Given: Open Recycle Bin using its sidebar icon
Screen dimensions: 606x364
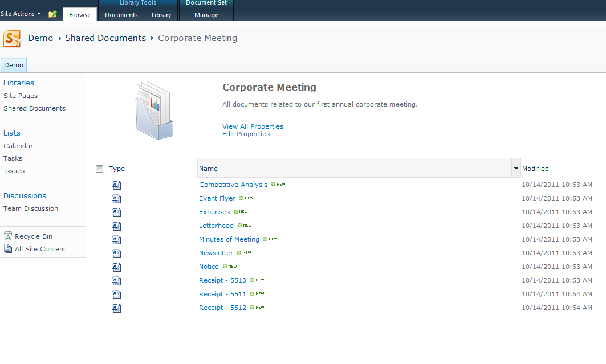Looking at the screenshot, I should [x=8, y=235].
